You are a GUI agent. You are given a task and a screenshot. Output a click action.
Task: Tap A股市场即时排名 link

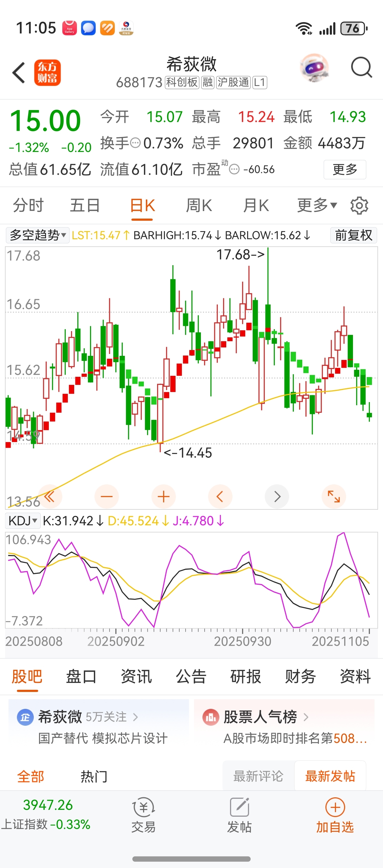[x=295, y=738]
